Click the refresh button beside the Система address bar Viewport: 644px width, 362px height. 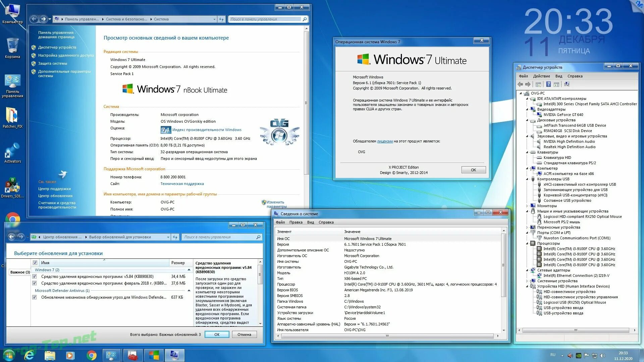(x=221, y=19)
